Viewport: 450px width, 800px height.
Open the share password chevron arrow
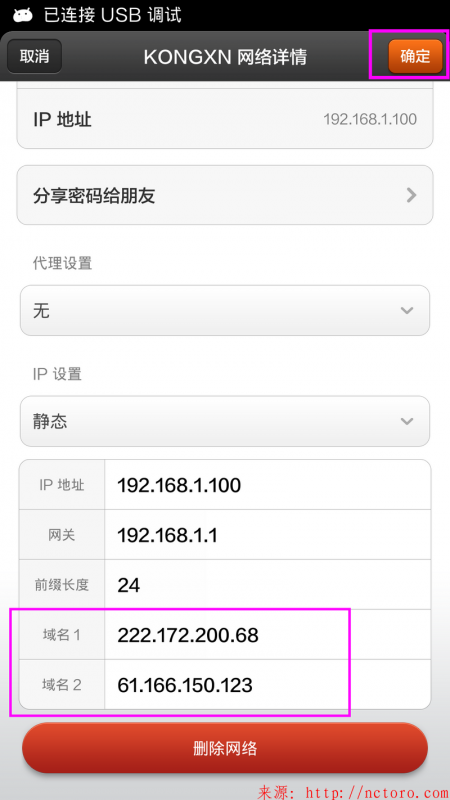point(411,195)
